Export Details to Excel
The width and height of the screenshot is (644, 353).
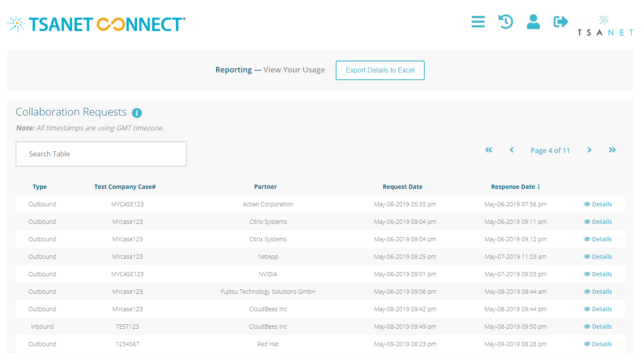[x=380, y=70]
